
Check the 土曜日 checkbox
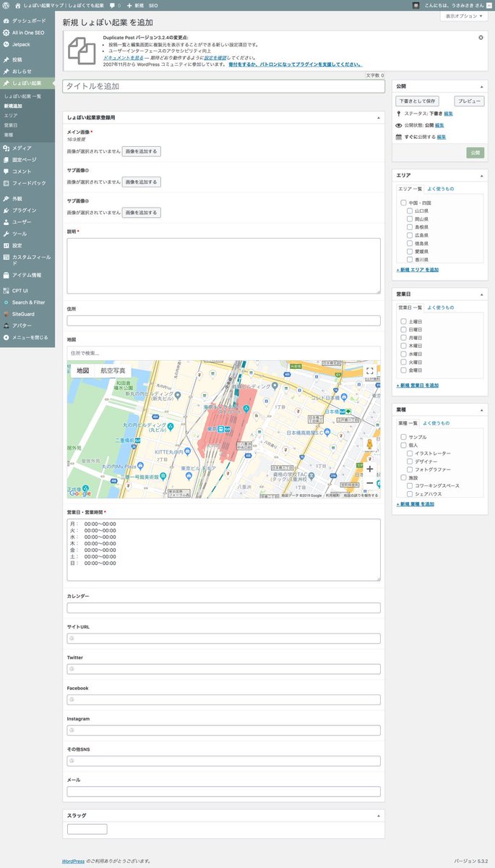(x=404, y=321)
